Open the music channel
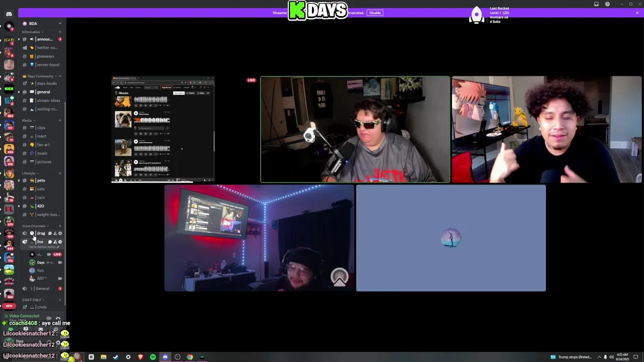Image resolution: width=644 pixels, height=362 pixels. tap(42, 153)
